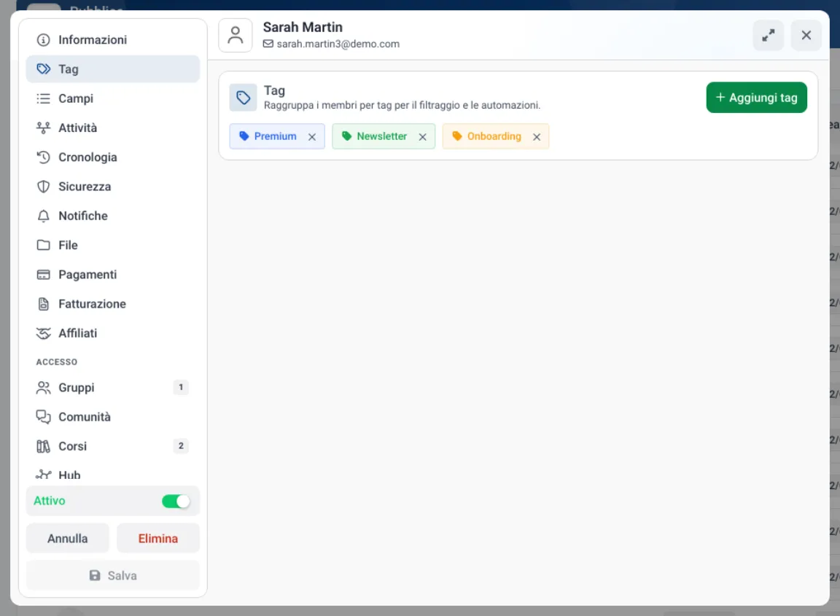Remove the Newsletter tag
The height and width of the screenshot is (616, 840).
tap(423, 137)
